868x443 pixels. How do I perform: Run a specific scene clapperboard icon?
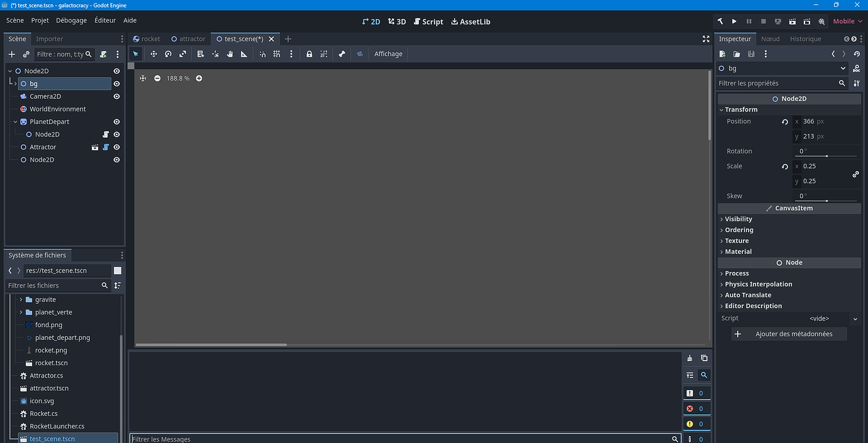click(x=807, y=21)
